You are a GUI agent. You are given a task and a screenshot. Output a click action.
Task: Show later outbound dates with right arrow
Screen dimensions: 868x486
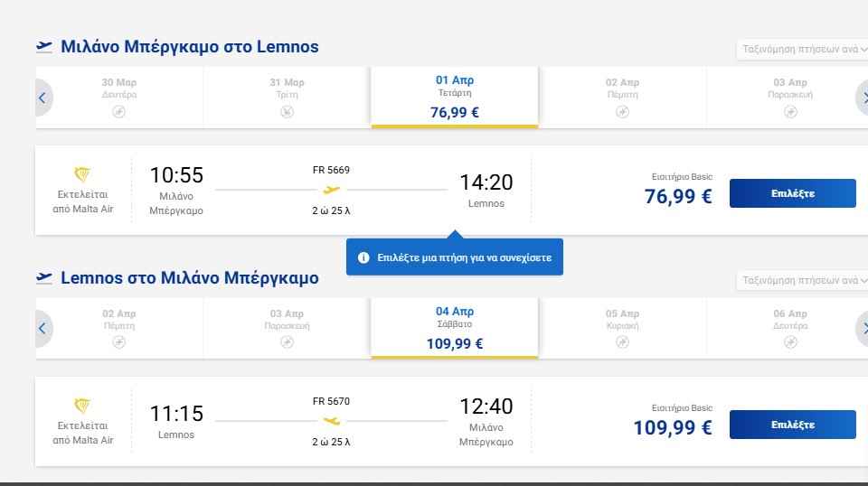click(863, 98)
